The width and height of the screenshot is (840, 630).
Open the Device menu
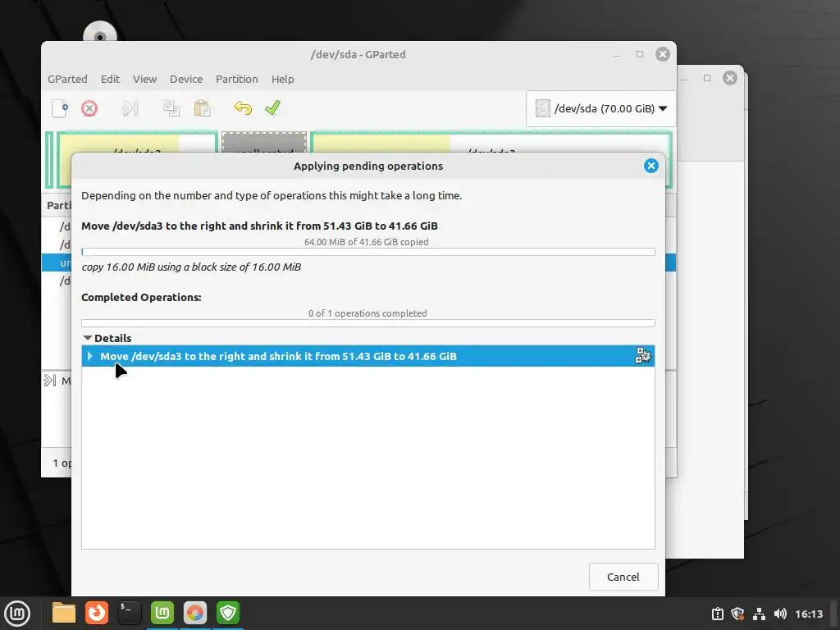pyautogui.click(x=186, y=80)
